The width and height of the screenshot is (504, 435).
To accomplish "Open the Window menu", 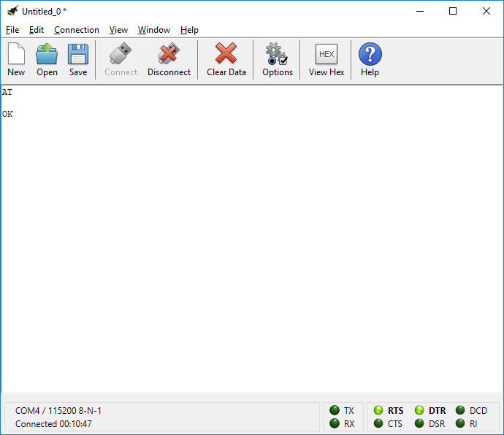I will [154, 30].
